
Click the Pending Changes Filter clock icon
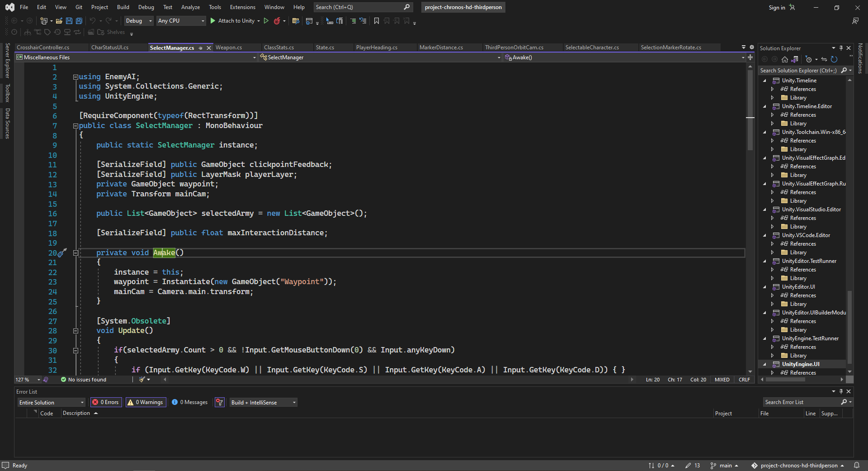pos(809,59)
